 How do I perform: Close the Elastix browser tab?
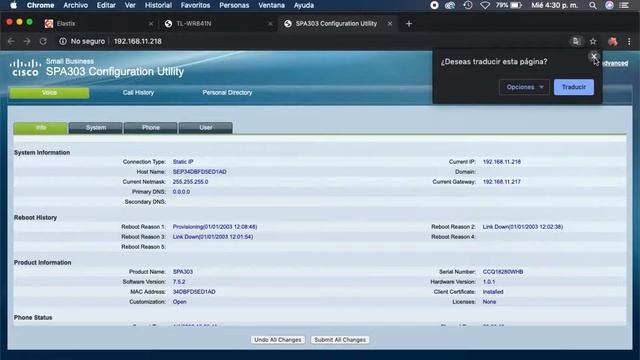[x=151, y=24]
